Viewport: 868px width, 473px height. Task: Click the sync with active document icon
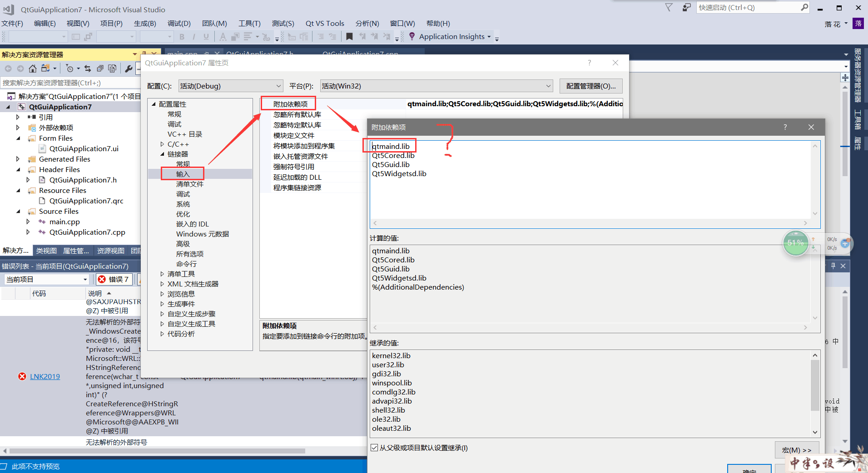pyautogui.click(x=88, y=69)
